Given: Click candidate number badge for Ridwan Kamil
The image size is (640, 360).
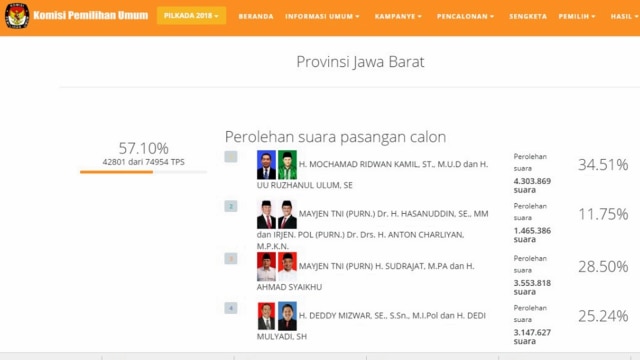Looking at the screenshot, I should [231, 157].
